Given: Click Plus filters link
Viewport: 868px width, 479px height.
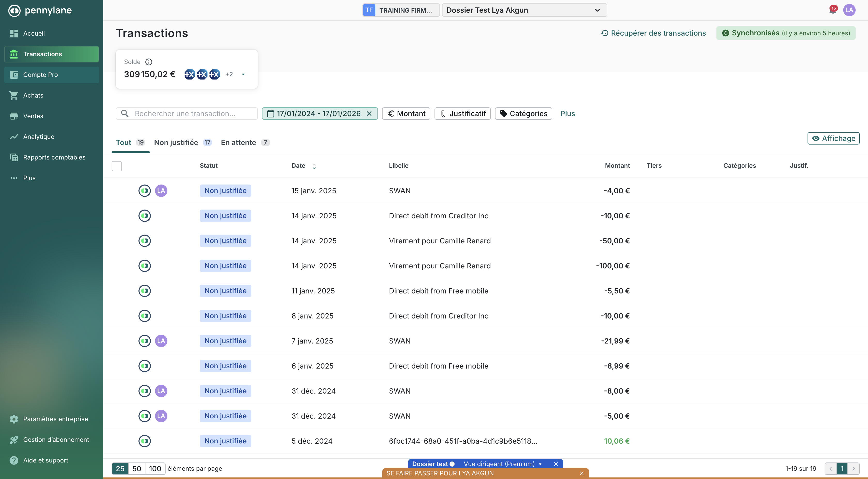Looking at the screenshot, I should (x=568, y=114).
